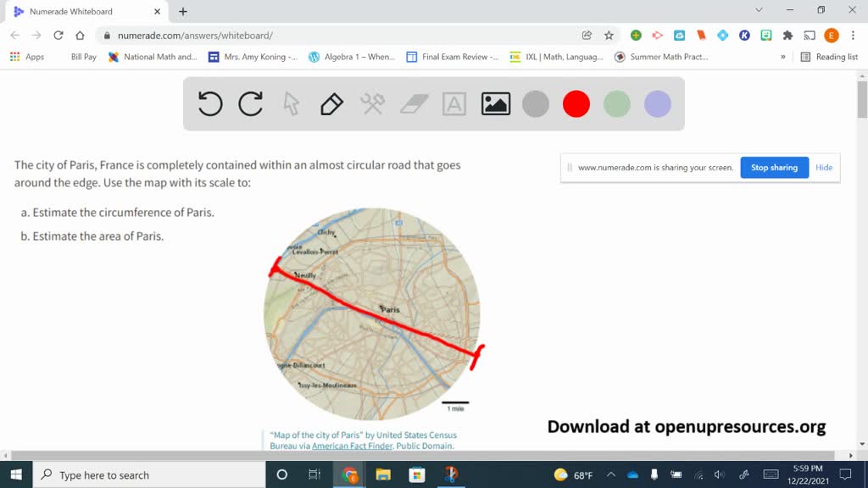This screenshot has height=488, width=868.
Task: Open the Extensions puzzle icon
Action: [x=787, y=36]
